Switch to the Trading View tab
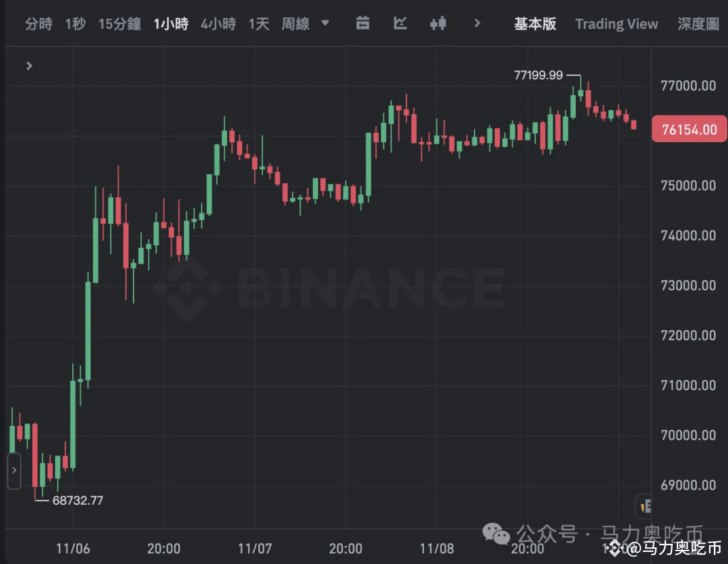 (616, 24)
